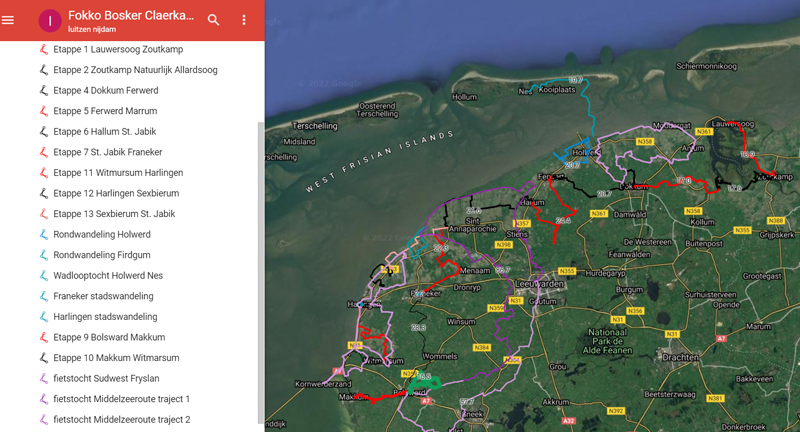Click red route icon beside Etappe 9 Bolsward Makkum
The height and width of the screenshot is (432, 800).
pos(44,337)
